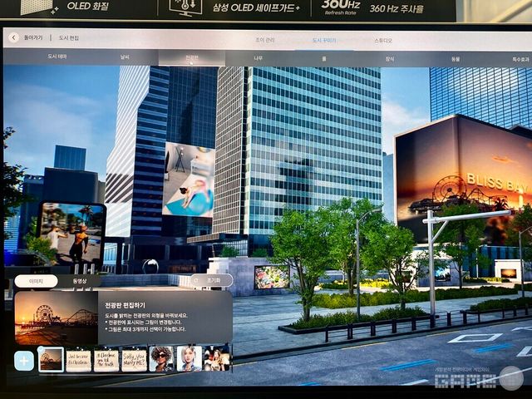This screenshot has height=399, width=532.
Task: Select the 장식 category
Action: click(390, 59)
